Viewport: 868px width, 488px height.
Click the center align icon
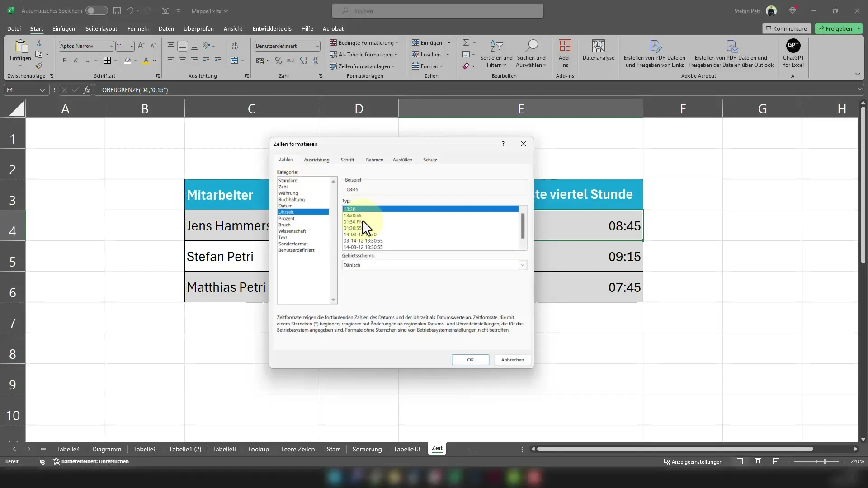[x=182, y=61]
